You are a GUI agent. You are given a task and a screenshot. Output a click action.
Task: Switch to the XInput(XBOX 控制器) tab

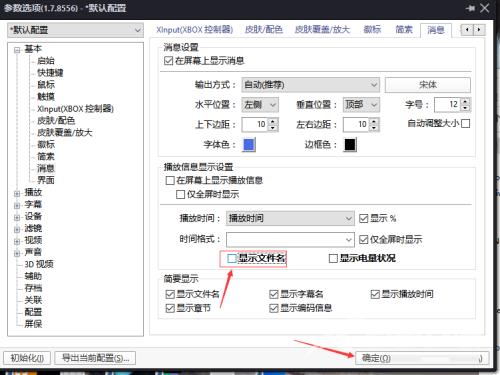click(195, 30)
